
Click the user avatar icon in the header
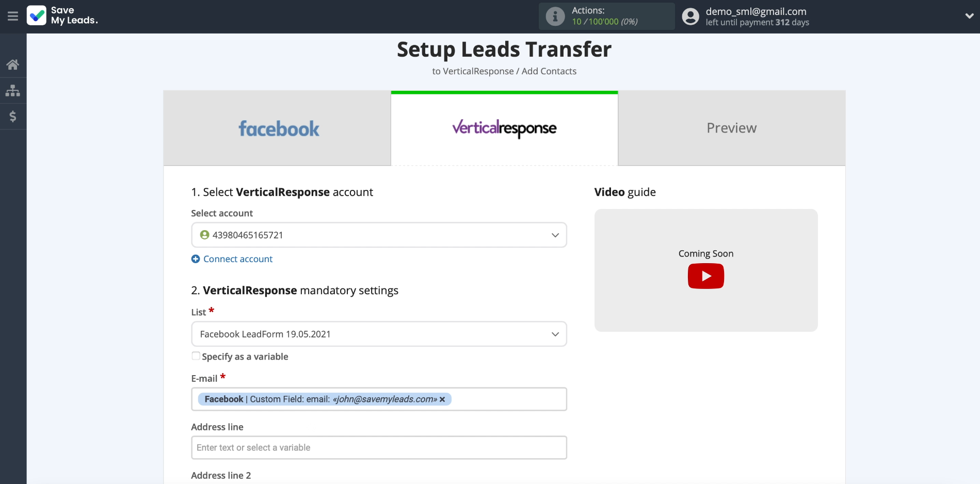tap(690, 17)
